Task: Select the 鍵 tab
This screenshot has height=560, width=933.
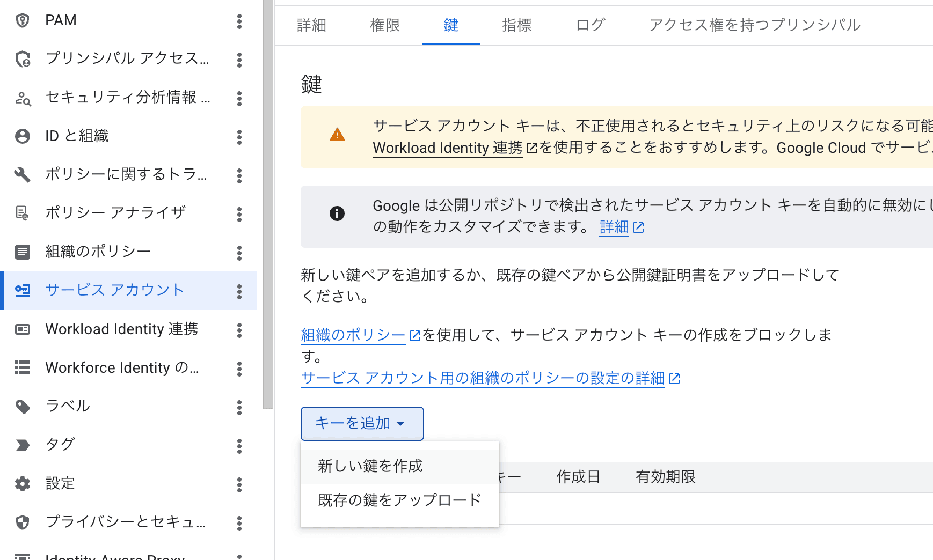Action: click(x=451, y=25)
